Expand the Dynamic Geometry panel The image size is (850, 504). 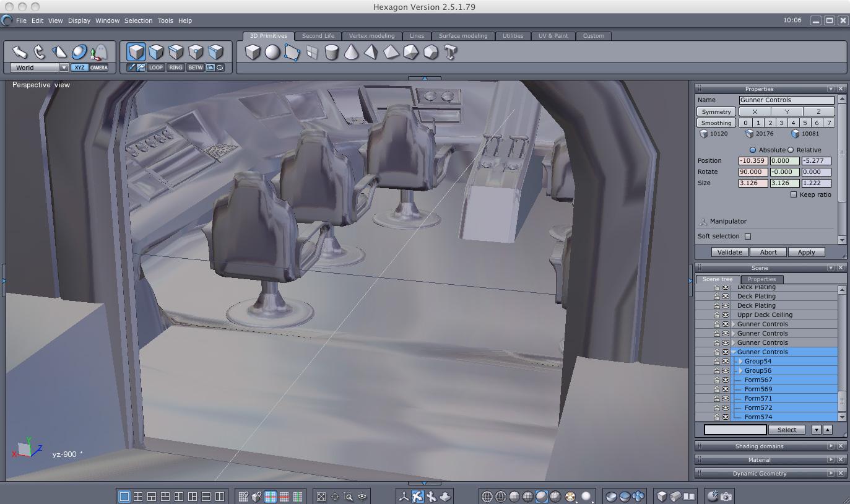(831, 473)
